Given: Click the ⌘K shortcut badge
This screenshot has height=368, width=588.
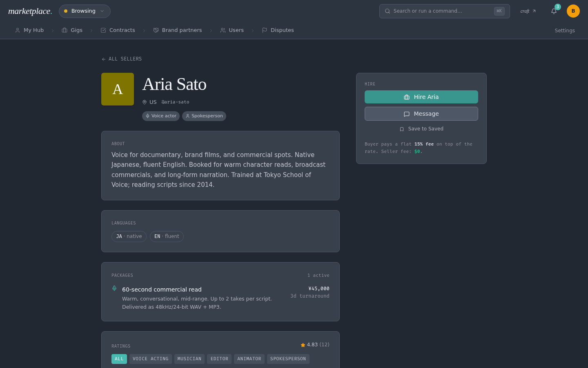Looking at the screenshot, I should [499, 11].
